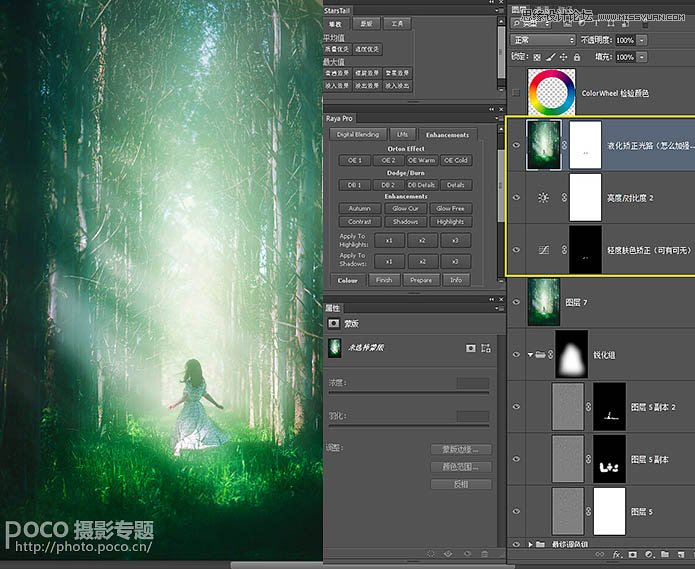The width and height of the screenshot is (695, 569).
Task: Click the 浓度 density slider track
Action: 408,393
